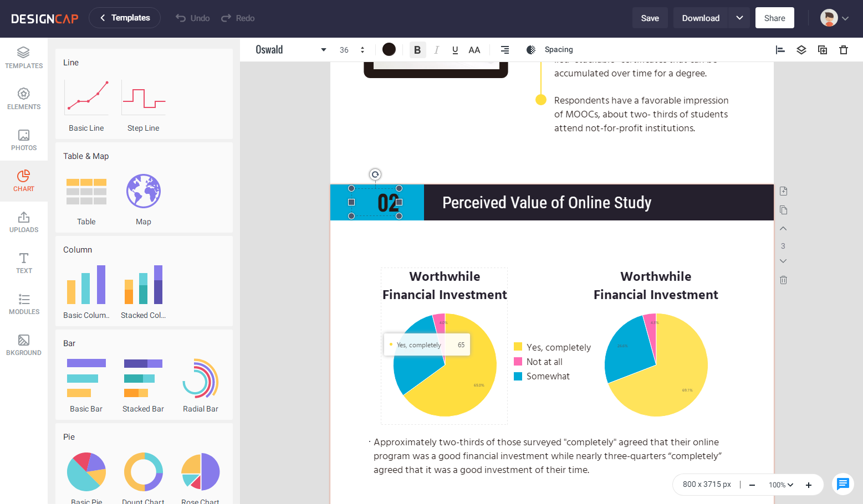
Task: Toggle underline text formatting
Action: (x=455, y=50)
